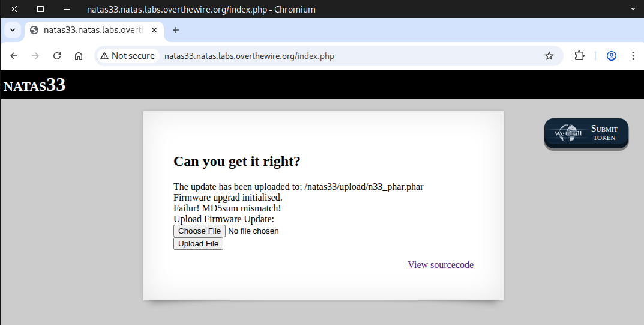
Task: Open Chromium's three-dot menu
Action: [633, 56]
